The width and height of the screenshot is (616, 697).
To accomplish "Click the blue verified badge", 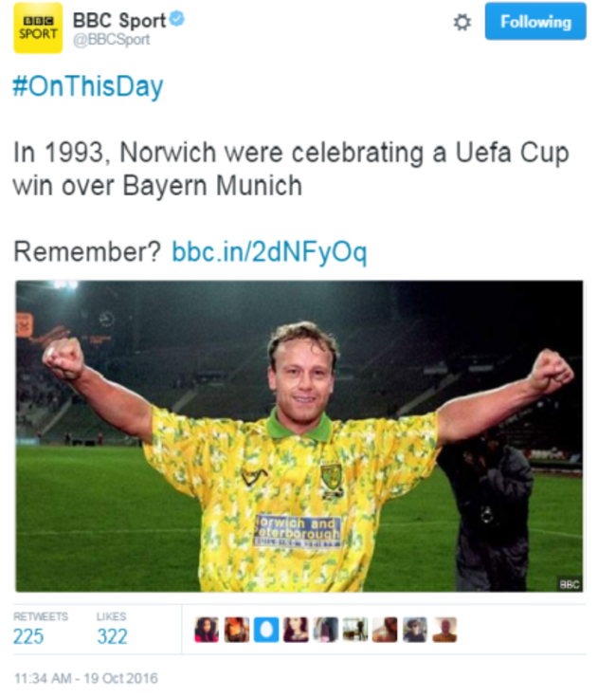I will [x=177, y=19].
